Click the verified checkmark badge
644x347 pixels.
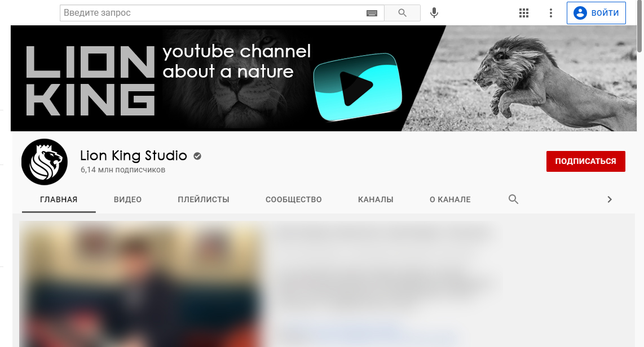tap(197, 156)
